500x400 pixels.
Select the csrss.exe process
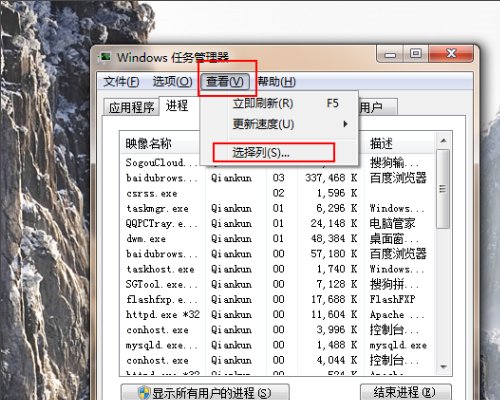click(277, 193)
